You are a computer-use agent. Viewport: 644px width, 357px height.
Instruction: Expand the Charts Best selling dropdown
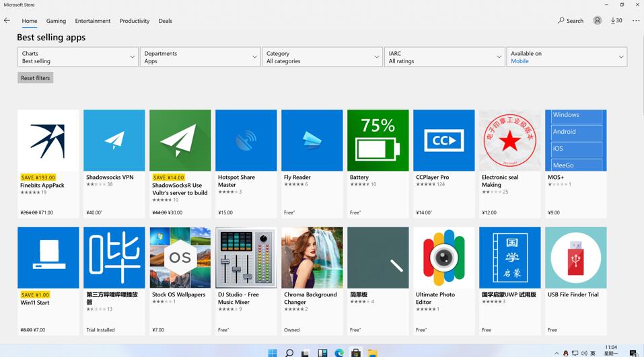click(x=78, y=56)
